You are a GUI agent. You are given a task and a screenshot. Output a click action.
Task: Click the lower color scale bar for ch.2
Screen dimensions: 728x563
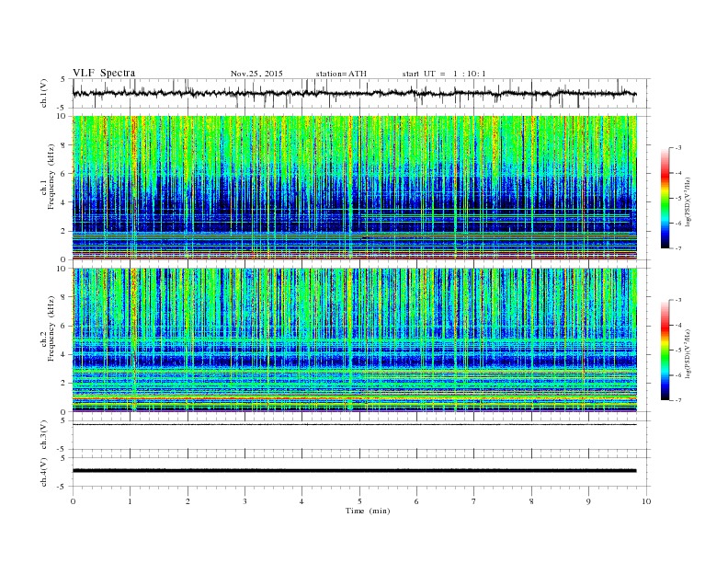tap(665, 350)
